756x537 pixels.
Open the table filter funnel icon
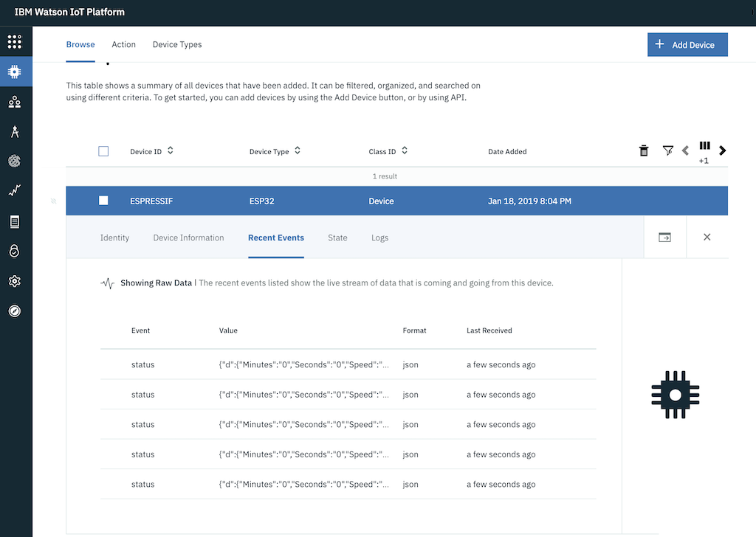click(x=667, y=150)
